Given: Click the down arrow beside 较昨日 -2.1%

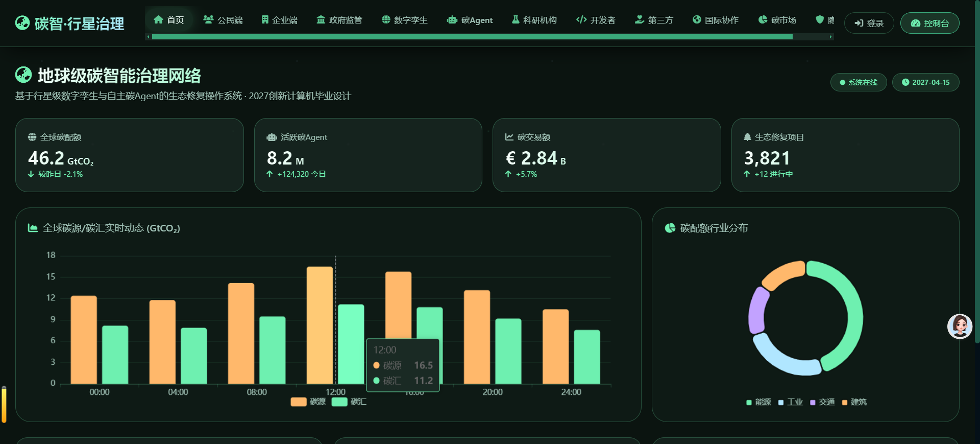Looking at the screenshot, I should (x=31, y=174).
